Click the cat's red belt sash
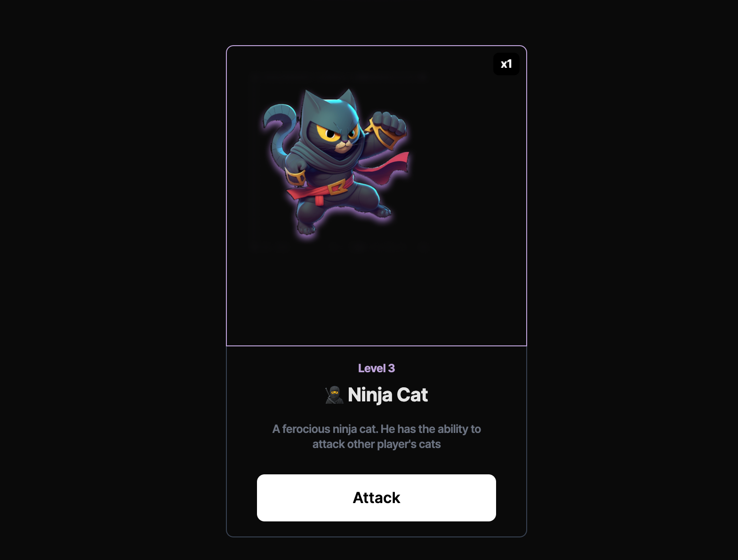738x560 pixels. point(320,190)
